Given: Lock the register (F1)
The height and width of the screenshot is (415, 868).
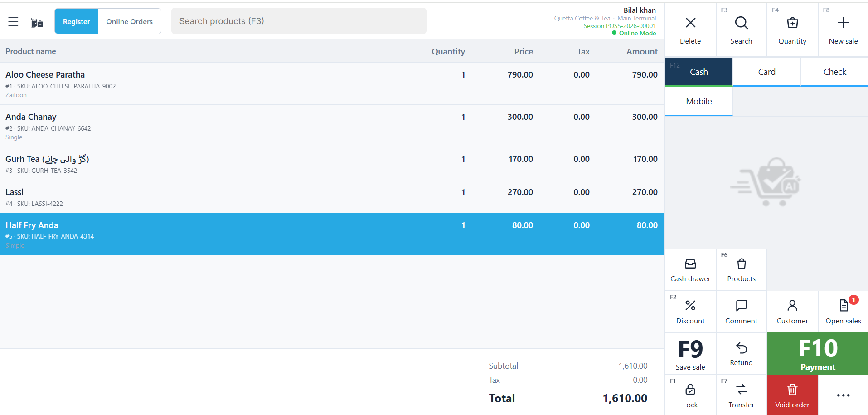Looking at the screenshot, I should click(690, 395).
